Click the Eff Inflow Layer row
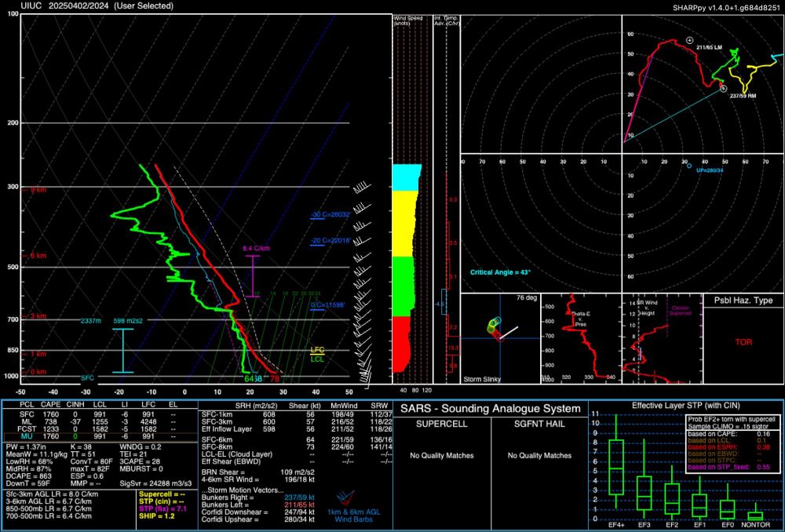Image resolution: width=785 pixels, height=532 pixels. [297, 429]
